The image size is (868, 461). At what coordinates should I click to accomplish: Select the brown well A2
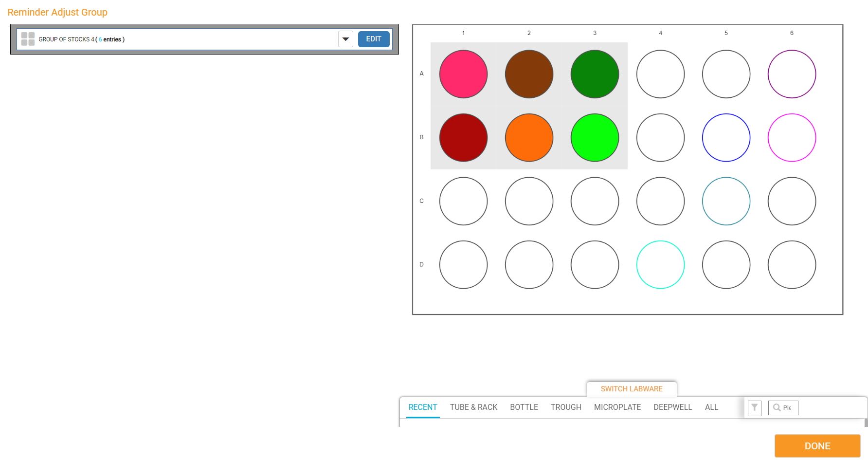tap(529, 74)
